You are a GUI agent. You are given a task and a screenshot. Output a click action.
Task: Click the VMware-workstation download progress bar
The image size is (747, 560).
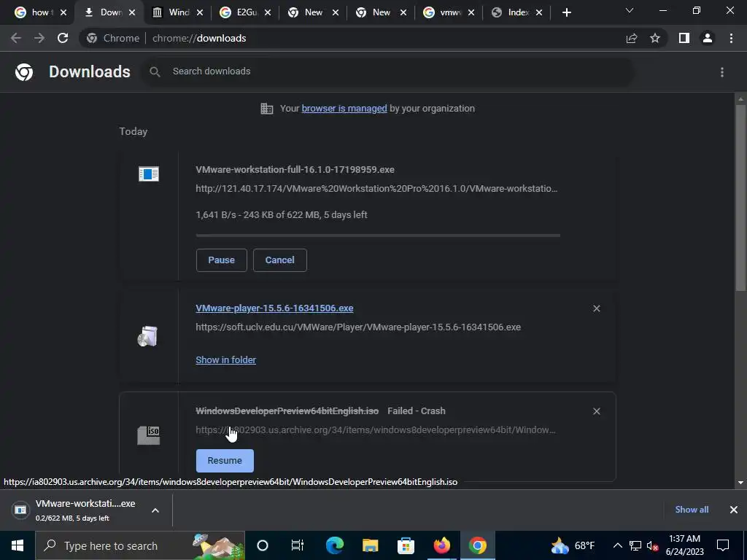pos(378,236)
